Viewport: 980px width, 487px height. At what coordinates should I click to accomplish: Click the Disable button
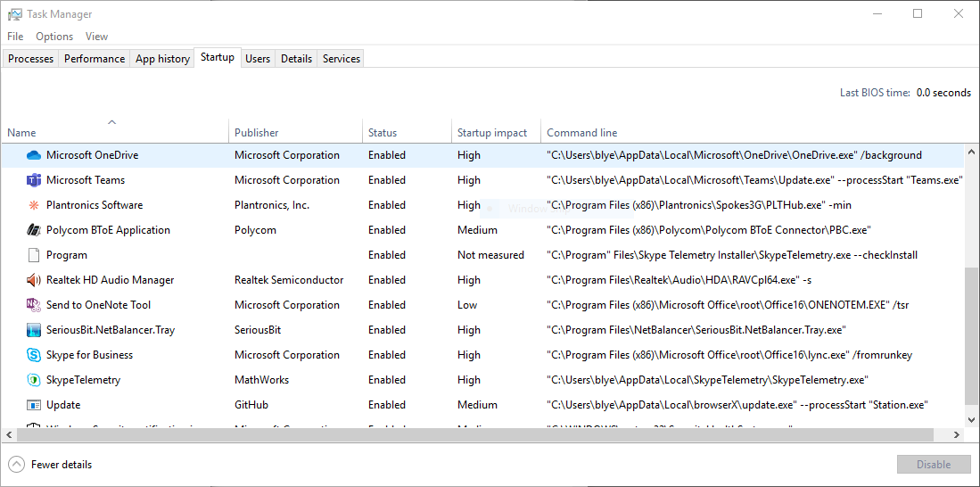coord(934,465)
